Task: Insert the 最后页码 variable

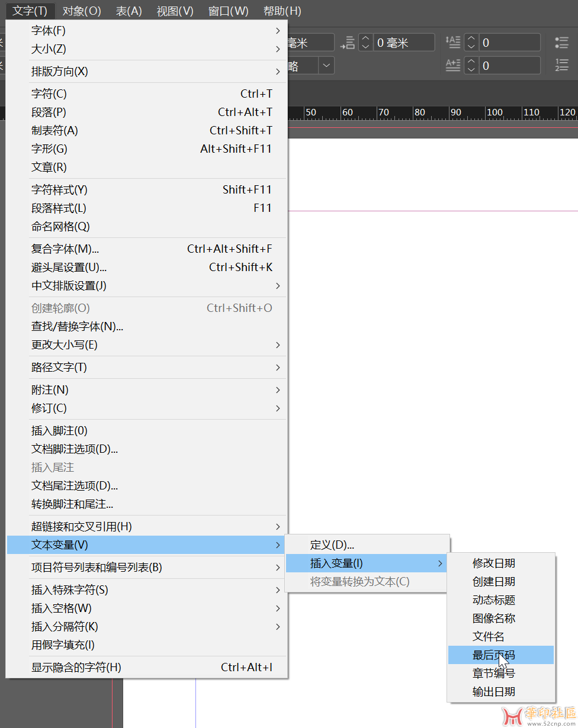Action: coord(501,655)
